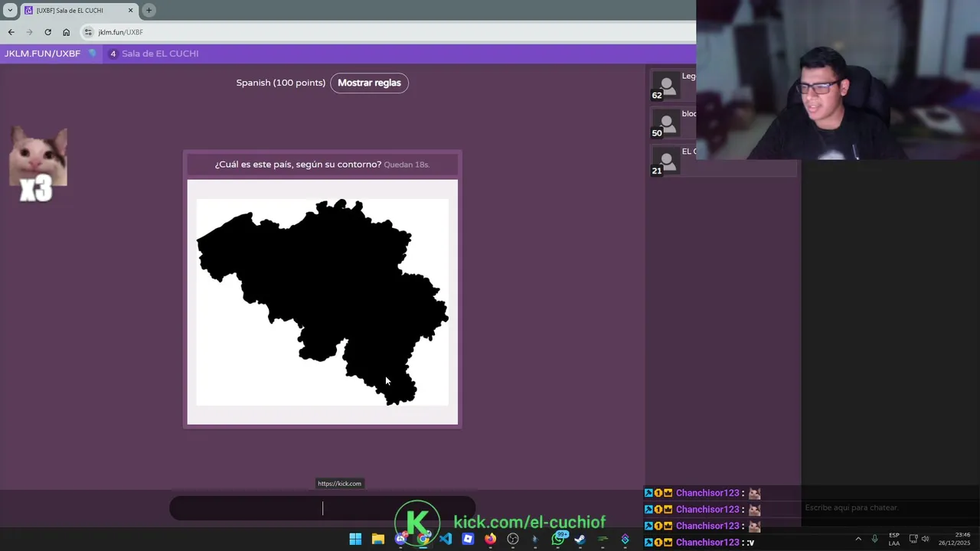Open site information icon in address bar
The image size is (980, 551).
click(x=88, y=32)
